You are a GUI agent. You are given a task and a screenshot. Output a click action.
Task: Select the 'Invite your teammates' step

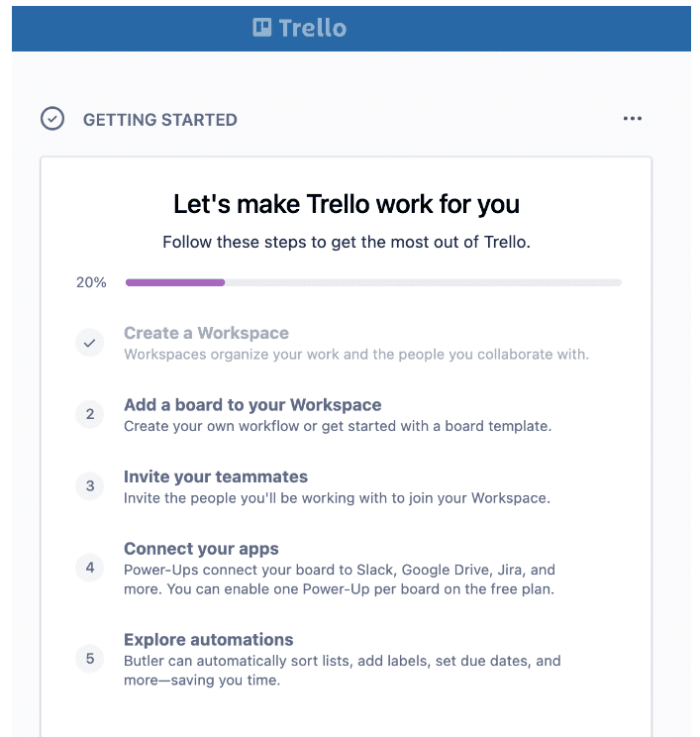[x=216, y=476]
